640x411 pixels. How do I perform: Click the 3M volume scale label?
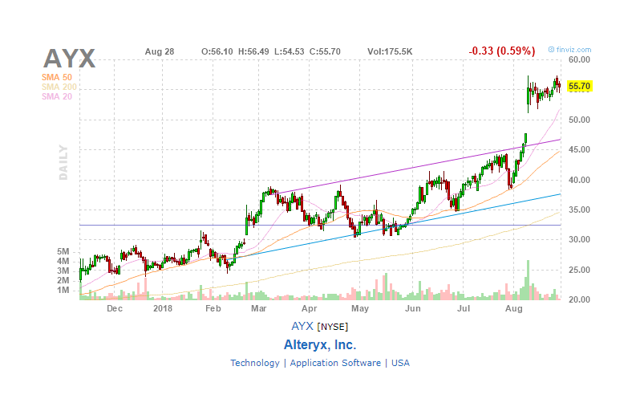[x=63, y=271]
